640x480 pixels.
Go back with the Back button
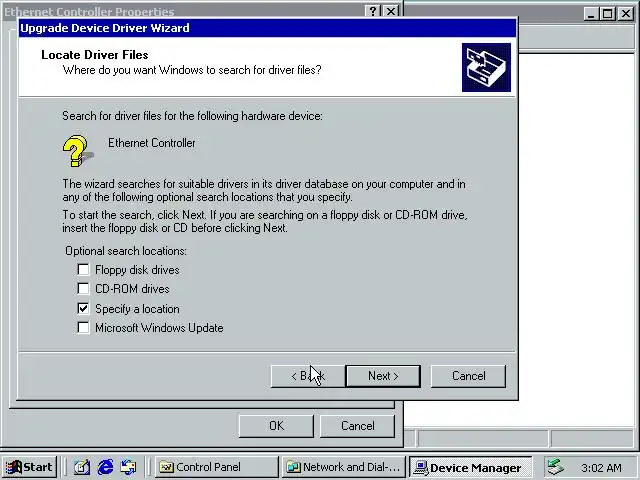tap(308, 376)
